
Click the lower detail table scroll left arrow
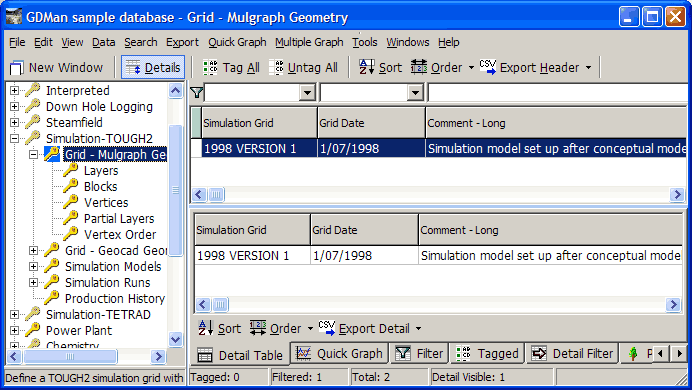[203, 304]
